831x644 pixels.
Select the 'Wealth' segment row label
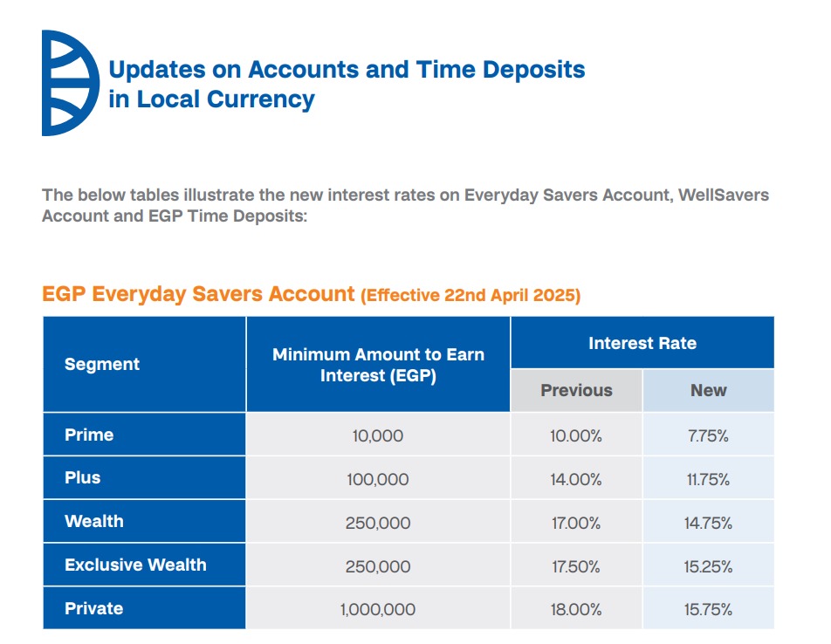pos(94,522)
